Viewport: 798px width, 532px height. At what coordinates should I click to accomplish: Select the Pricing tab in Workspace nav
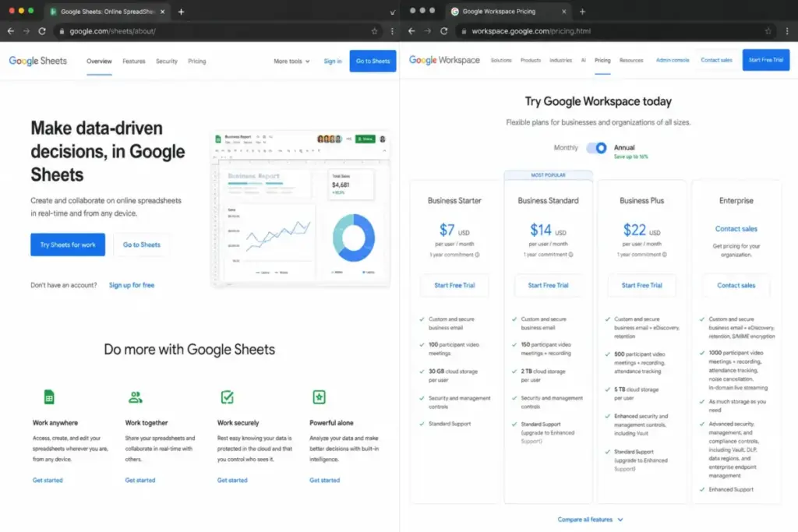tap(602, 60)
